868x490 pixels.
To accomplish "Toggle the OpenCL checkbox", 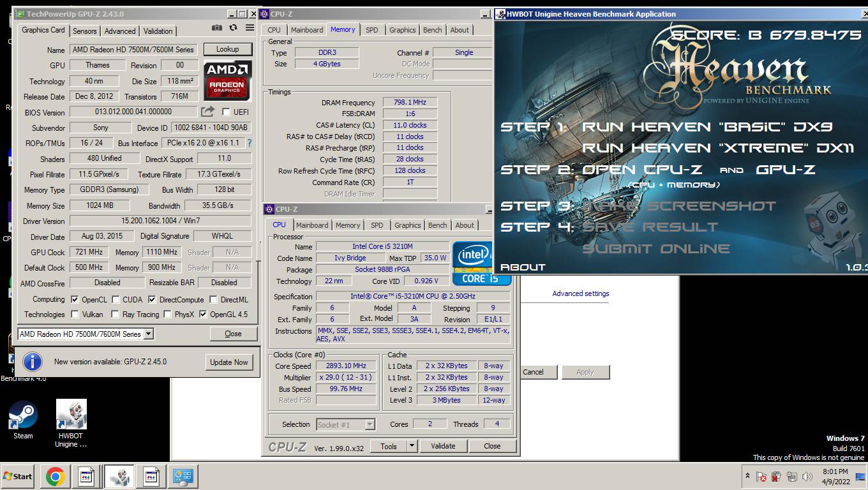I will [75, 299].
